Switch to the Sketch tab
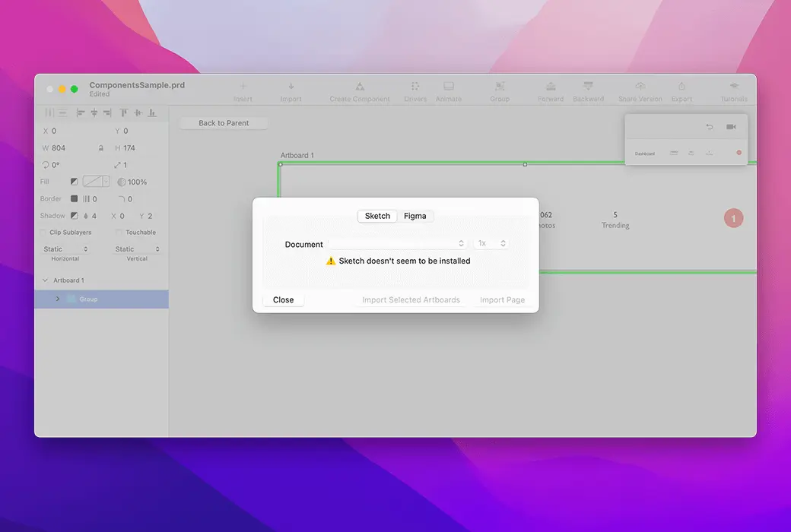This screenshot has width=791, height=532. click(x=377, y=216)
